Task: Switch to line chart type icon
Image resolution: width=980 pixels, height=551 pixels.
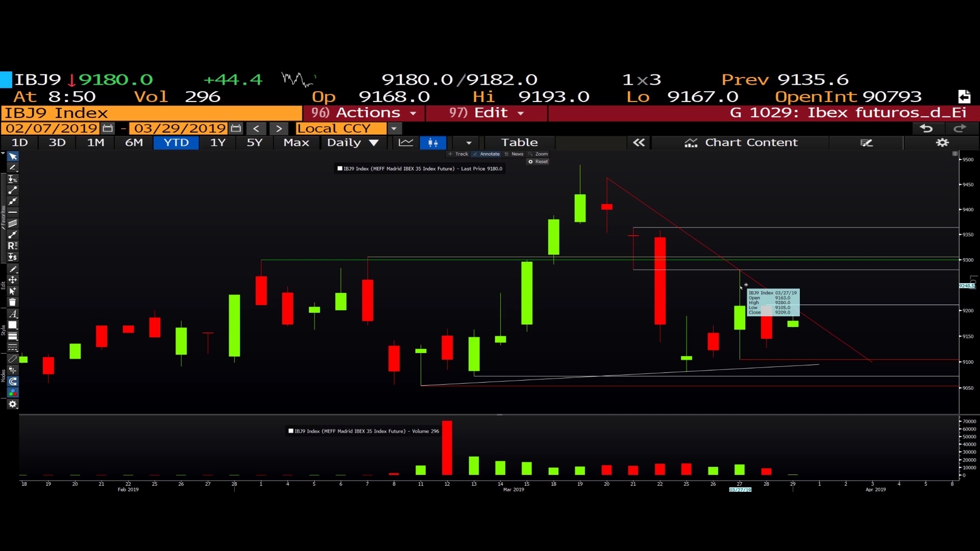Action: coord(406,143)
